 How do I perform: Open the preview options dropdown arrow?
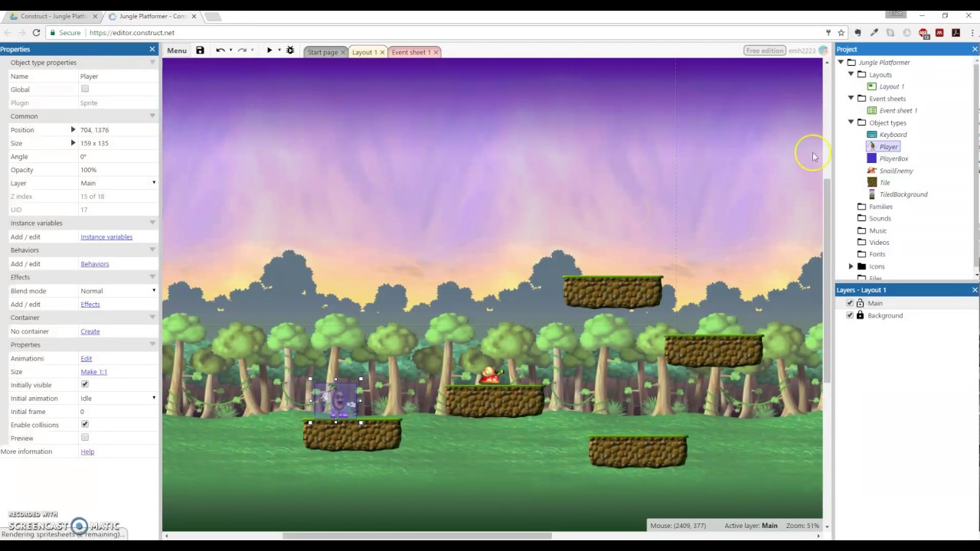[279, 51]
